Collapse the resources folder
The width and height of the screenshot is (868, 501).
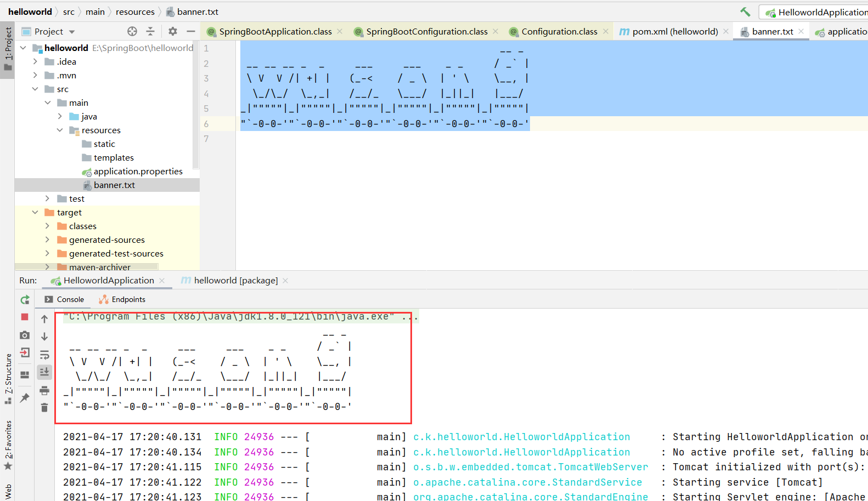click(60, 130)
